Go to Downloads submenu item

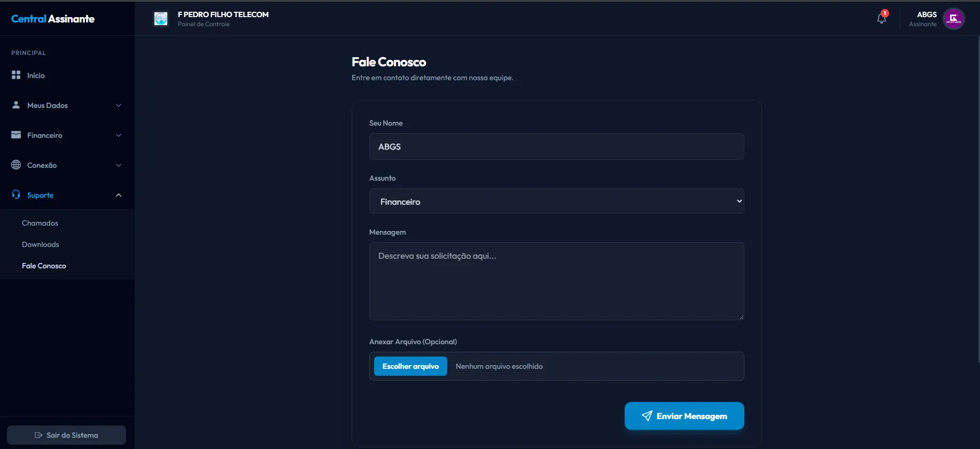click(41, 244)
